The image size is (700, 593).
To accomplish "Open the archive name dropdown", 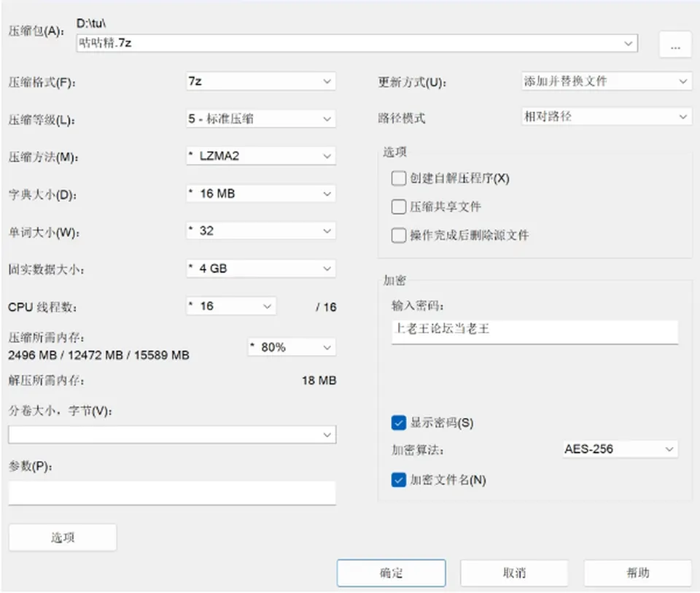I will click(628, 43).
